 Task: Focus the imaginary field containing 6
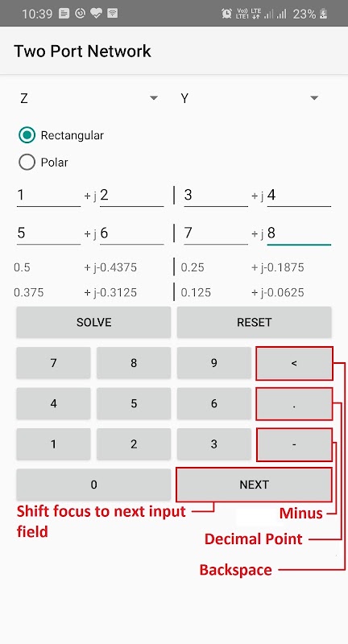(x=132, y=233)
